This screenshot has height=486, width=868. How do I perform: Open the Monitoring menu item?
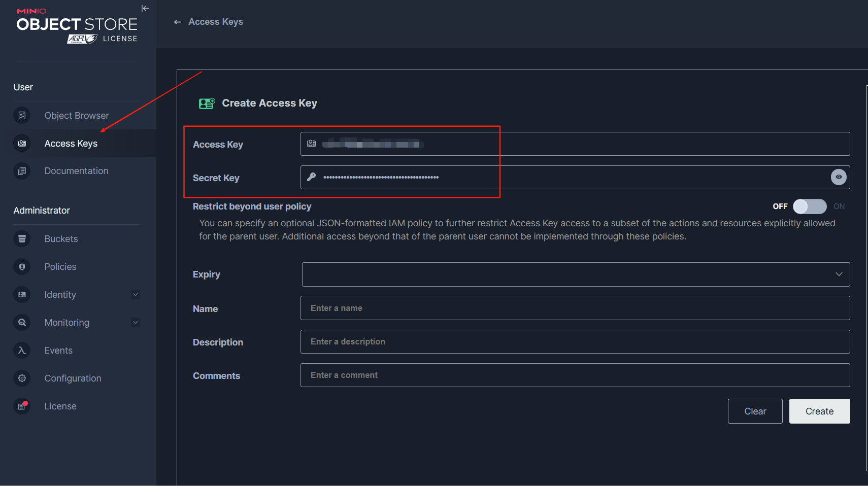[x=67, y=323]
